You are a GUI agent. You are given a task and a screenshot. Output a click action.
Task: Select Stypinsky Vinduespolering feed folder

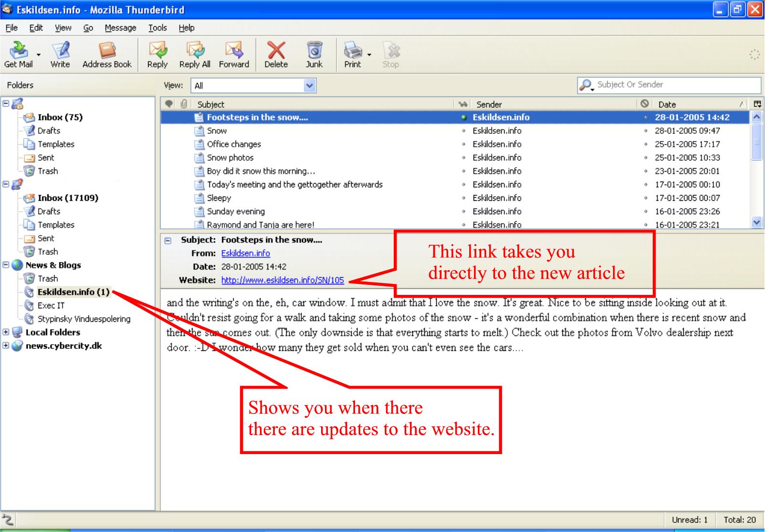coord(84,319)
